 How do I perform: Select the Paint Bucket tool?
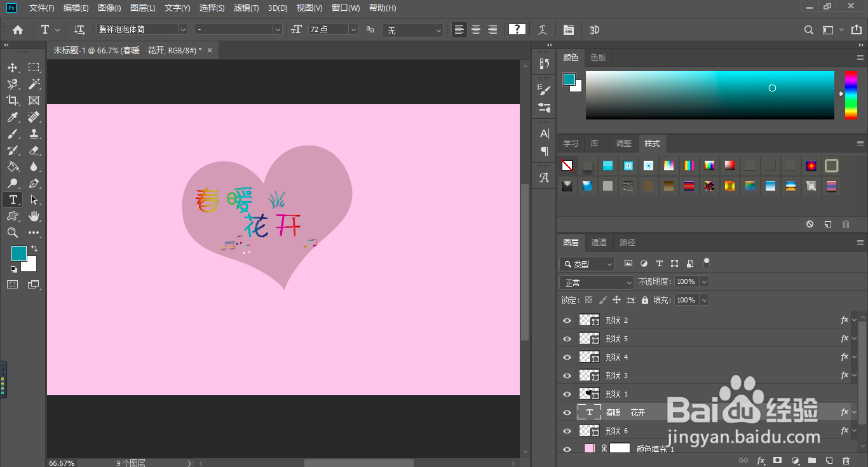(x=13, y=166)
